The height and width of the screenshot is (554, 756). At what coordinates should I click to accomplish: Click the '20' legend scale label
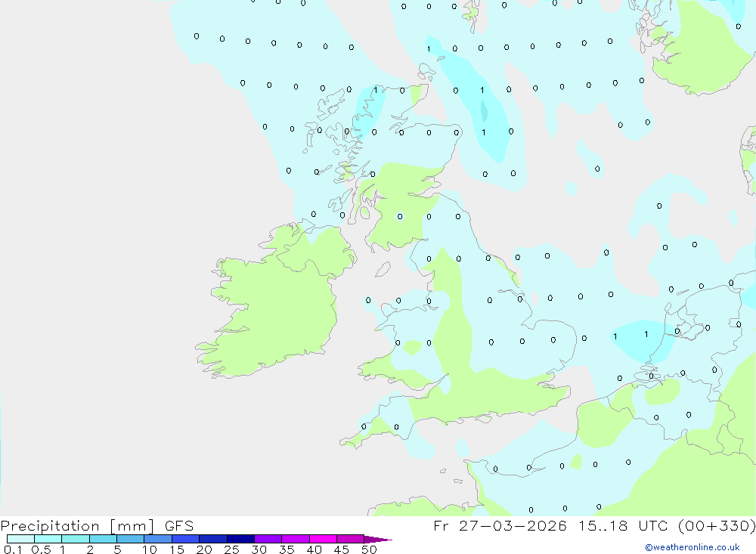pos(204,549)
